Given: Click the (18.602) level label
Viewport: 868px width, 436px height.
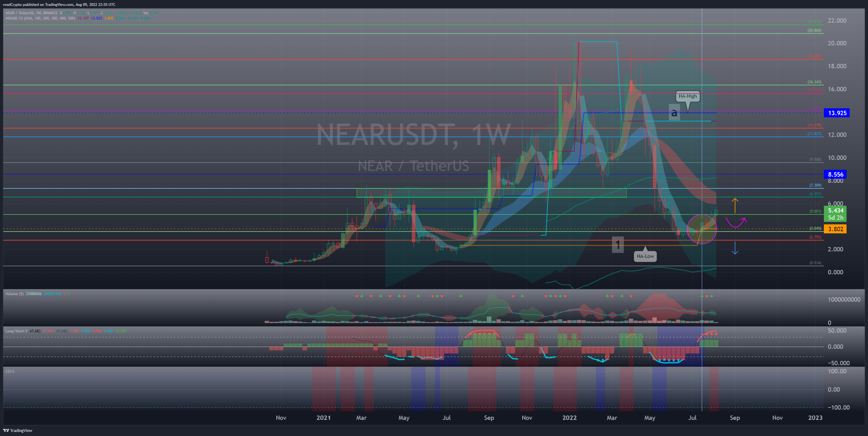Looking at the screenshot, I should click(814, 56).
